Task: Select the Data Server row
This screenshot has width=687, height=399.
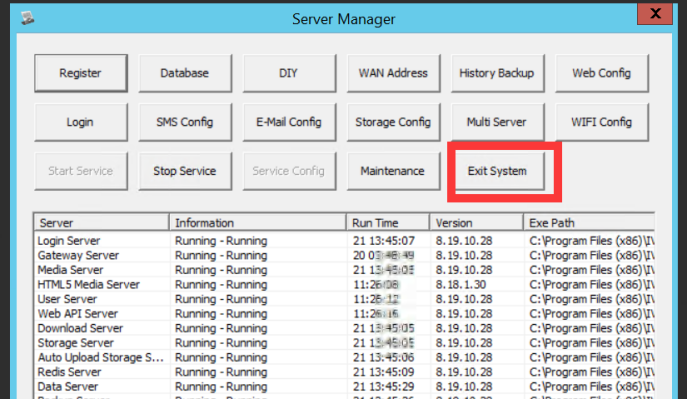Action: [x=344, y=387]
